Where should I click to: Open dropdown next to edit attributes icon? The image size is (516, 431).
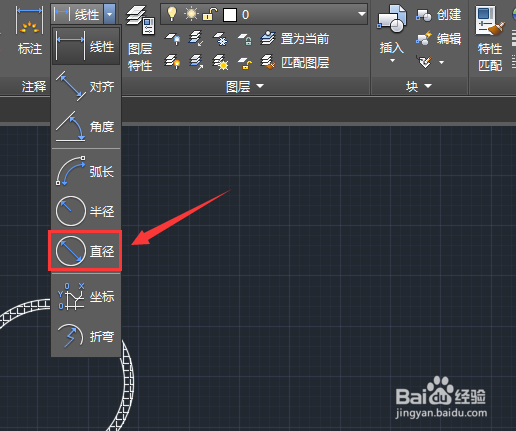(442, 62)
